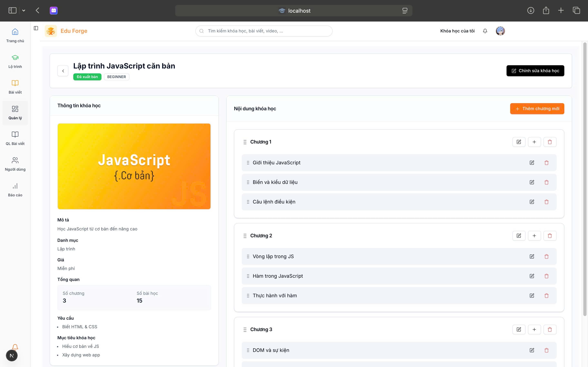Click the Chỉnh sửa khóa học button

(x=535, y=71)
